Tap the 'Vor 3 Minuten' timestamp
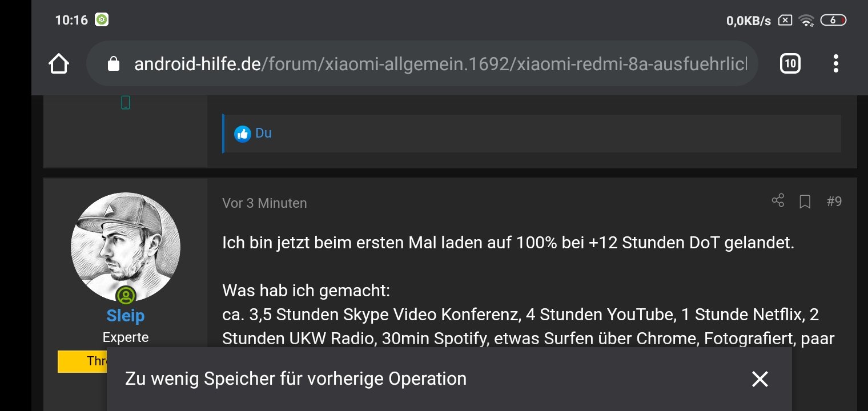 point(264,203)
